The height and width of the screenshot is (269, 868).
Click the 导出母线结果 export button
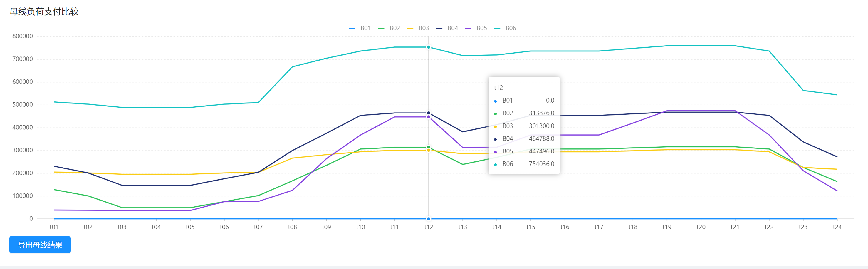click(40, 245)
